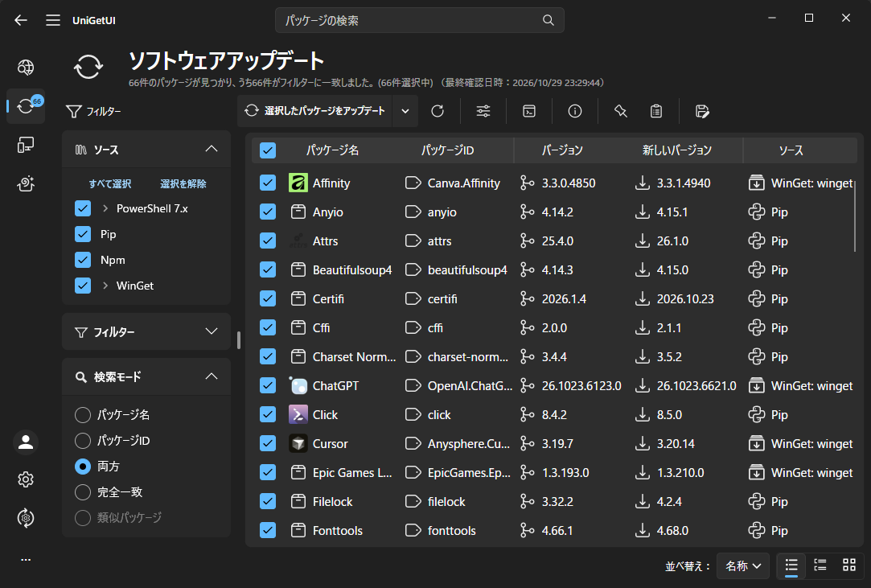Open Software Updates sidebar icon with badge
The height and width of the screenshot is (588, 871).
(26, 105)
